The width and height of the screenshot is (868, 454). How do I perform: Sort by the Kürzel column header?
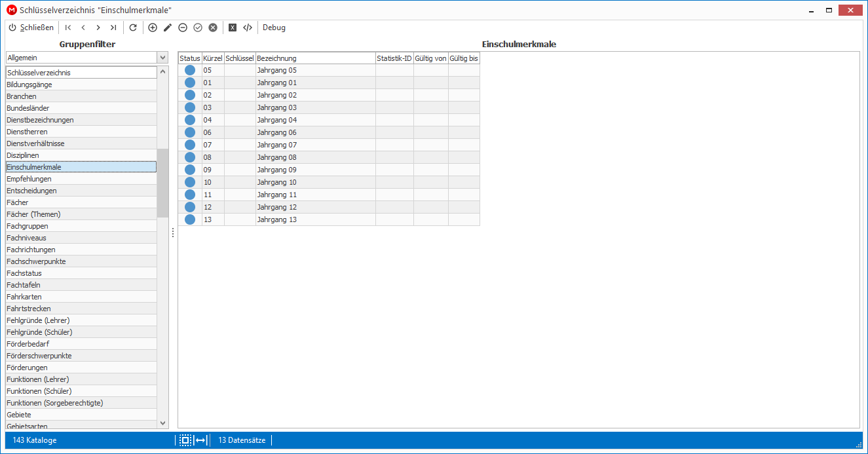pyautogui.click(x=213, y=58)
